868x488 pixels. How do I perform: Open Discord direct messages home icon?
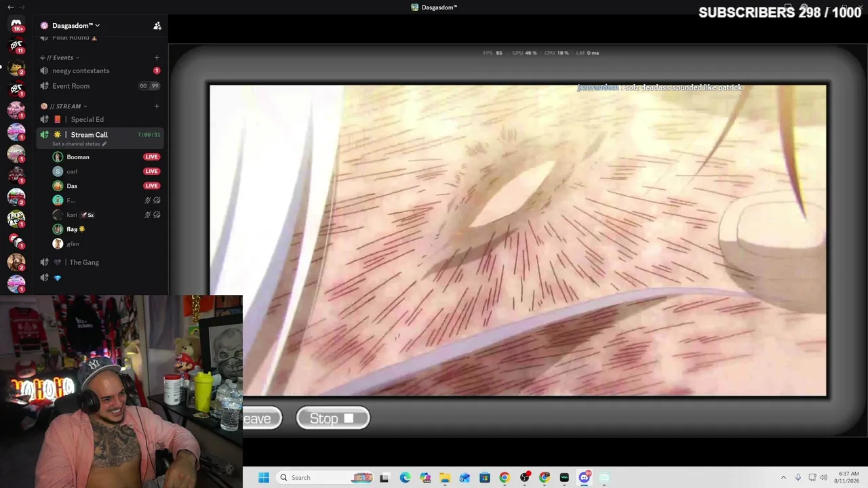coord(16,25)
